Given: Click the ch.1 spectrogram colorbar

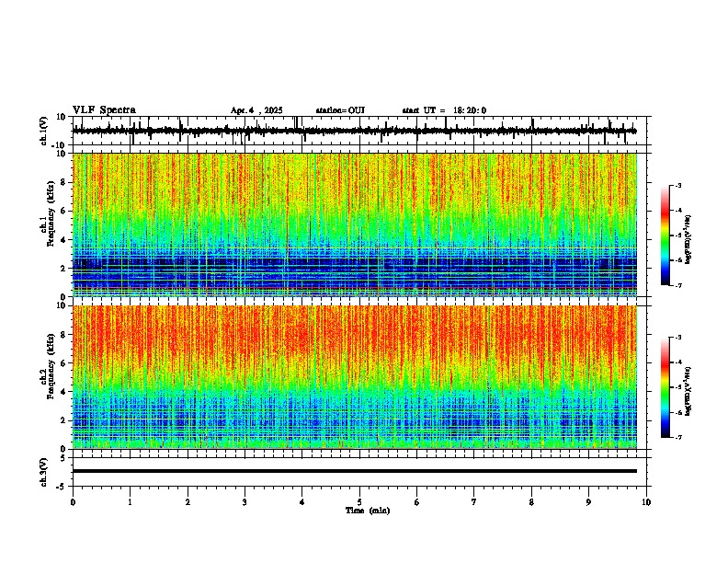Looking at the screenshot, I should coord(665,236).
